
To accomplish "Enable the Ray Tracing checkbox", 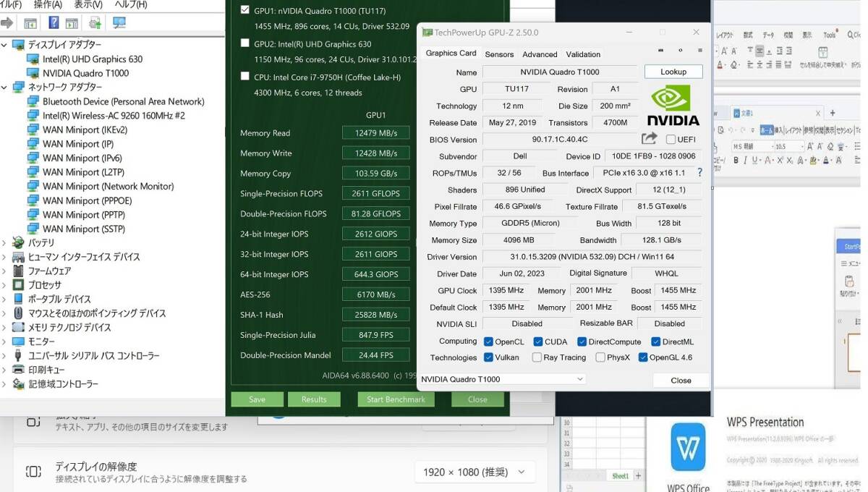I will click(x=537, y=357).
